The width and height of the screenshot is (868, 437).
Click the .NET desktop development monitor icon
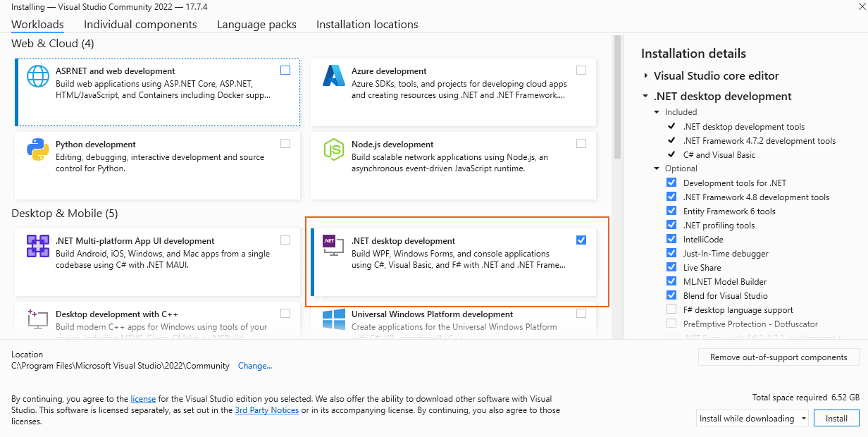click(333, 245)
